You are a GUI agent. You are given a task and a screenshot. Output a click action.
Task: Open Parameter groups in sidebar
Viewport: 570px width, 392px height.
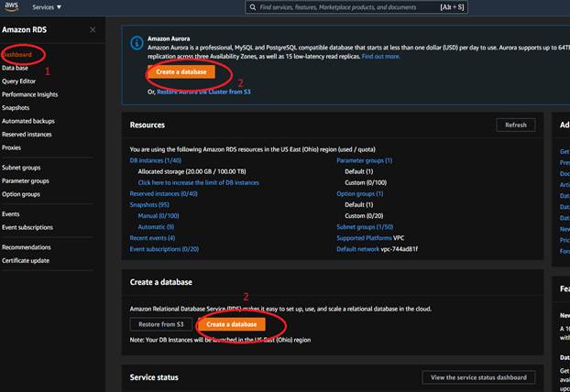tap(26, 181)
